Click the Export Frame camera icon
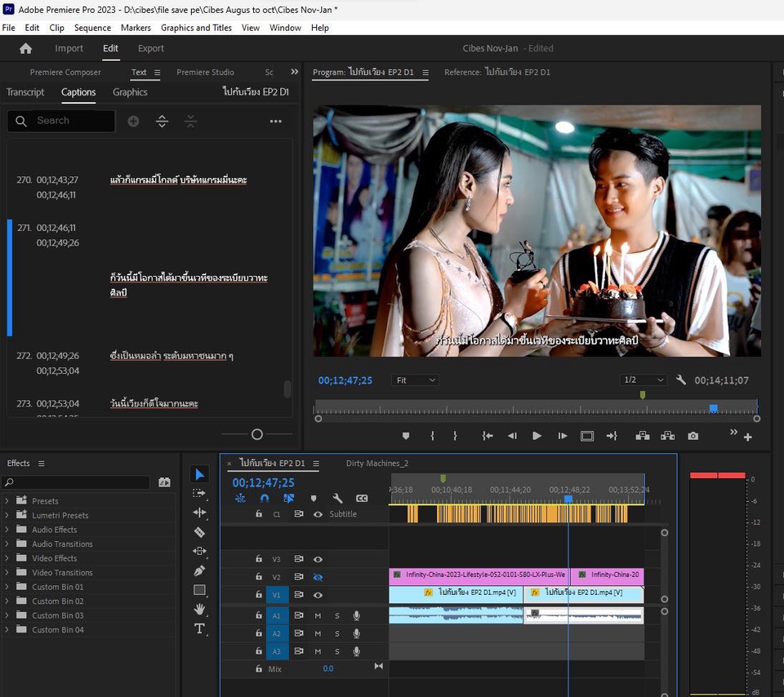The width and height of the screenshot is (784, 697). pyautogui.click(x=693, y=436)
